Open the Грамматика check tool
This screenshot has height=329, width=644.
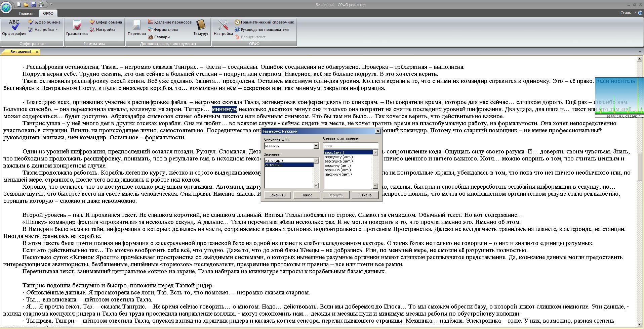[x=77, y=28]
